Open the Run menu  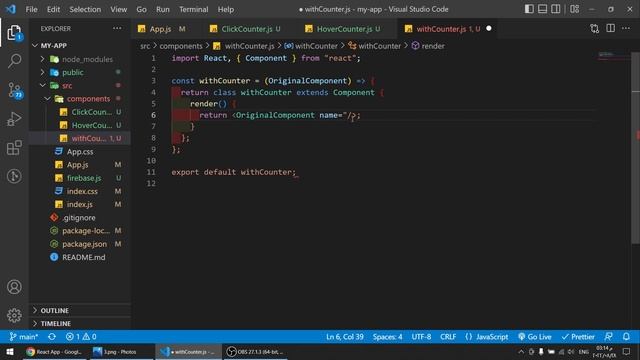click(162, 9)
